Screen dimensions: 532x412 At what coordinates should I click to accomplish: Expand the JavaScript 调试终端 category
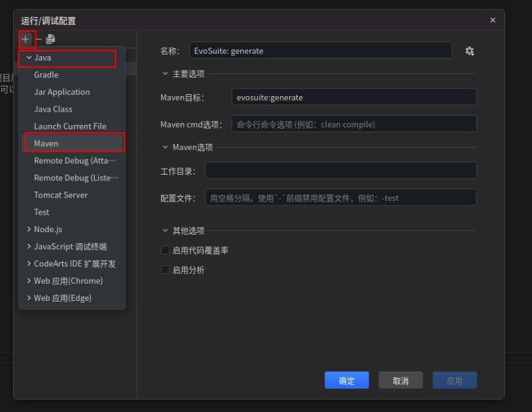[x=29, y=247]
